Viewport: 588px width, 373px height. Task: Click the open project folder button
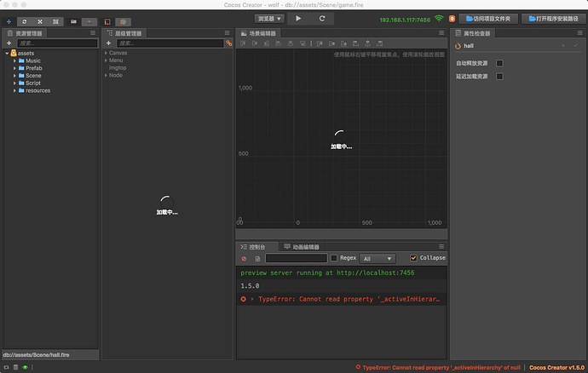click(x=488, y=19)
